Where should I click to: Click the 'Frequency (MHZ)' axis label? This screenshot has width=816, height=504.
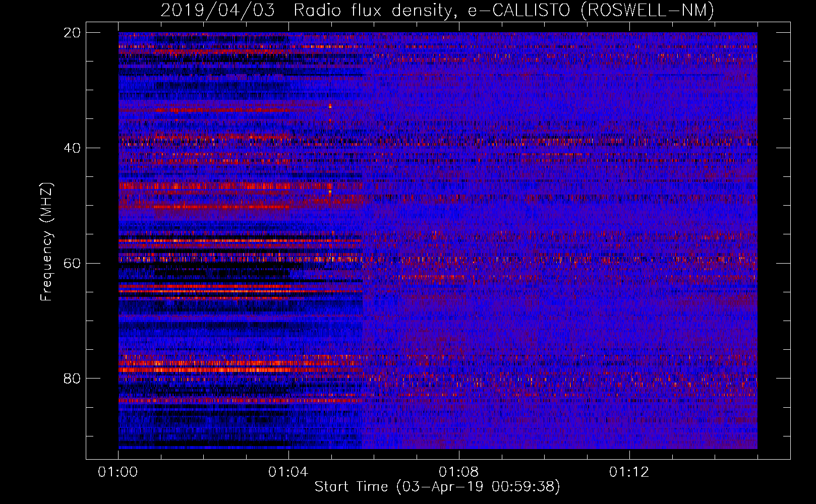[x=46, y=242]
